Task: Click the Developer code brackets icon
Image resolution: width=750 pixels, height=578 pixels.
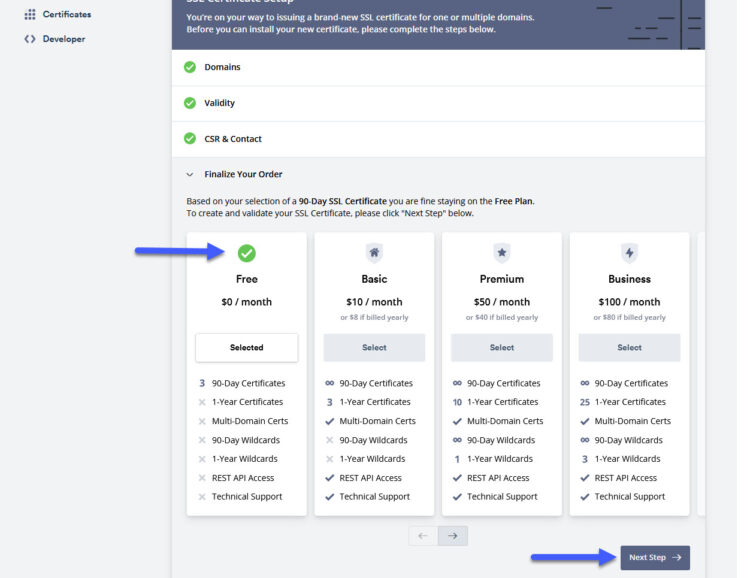Action: click(30, 39)
